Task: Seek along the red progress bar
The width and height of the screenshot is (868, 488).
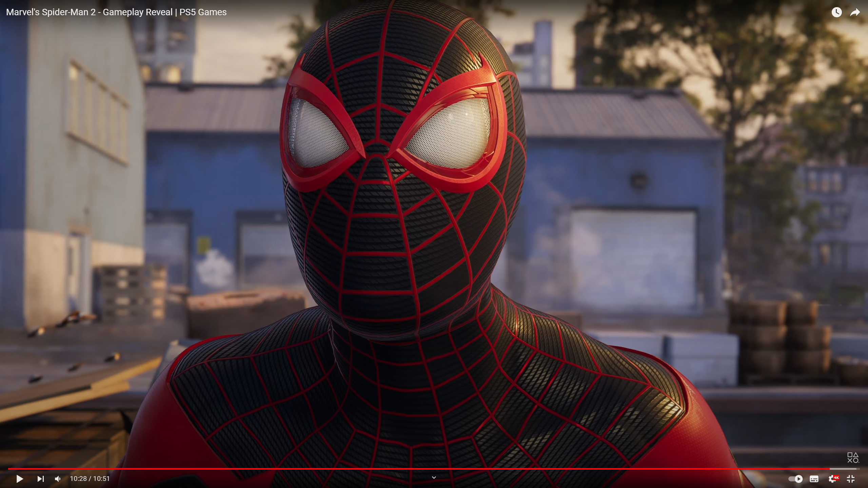Action: click(x=434, y=469)
